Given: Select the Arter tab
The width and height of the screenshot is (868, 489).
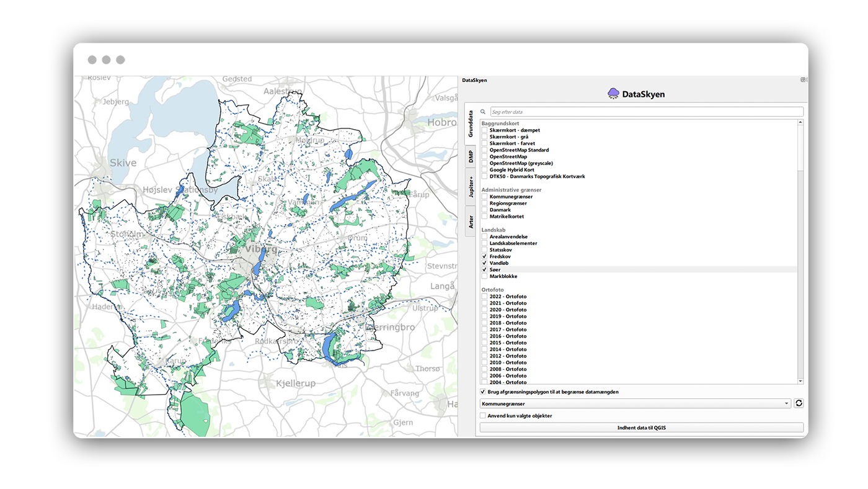Looking at the screenshot, I should click(x=471, y=222).
